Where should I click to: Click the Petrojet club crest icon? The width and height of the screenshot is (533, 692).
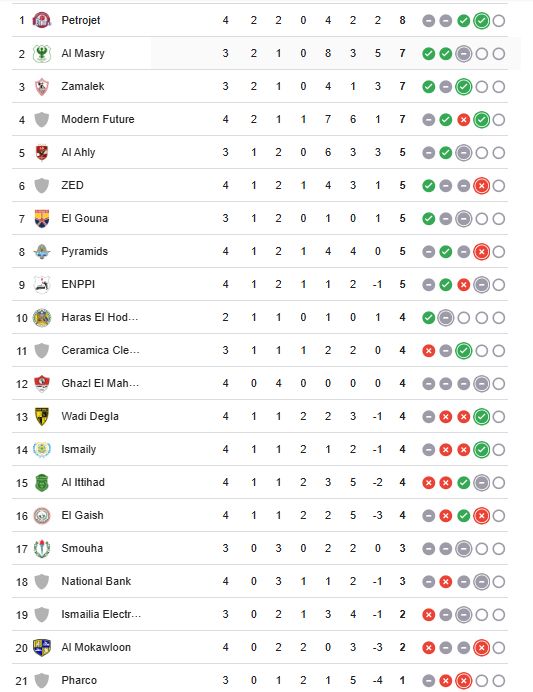click(x=42, y=20)
